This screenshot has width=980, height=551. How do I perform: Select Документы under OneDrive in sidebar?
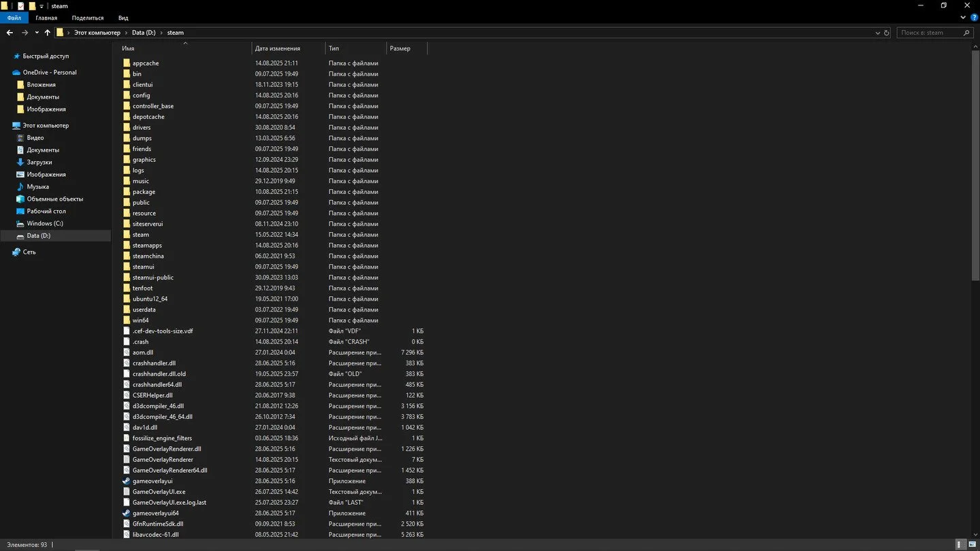click(43, 97)
